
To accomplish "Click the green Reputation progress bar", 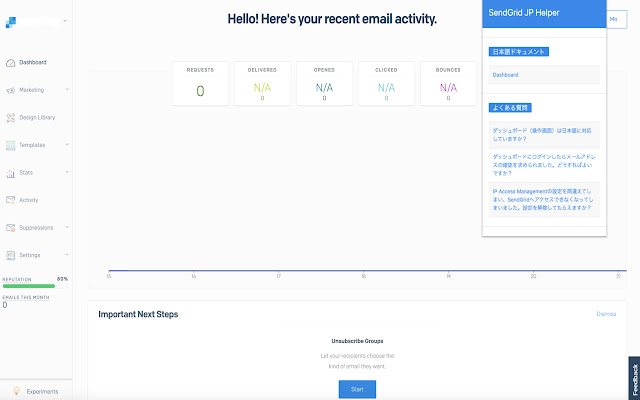I will point(29,286).
